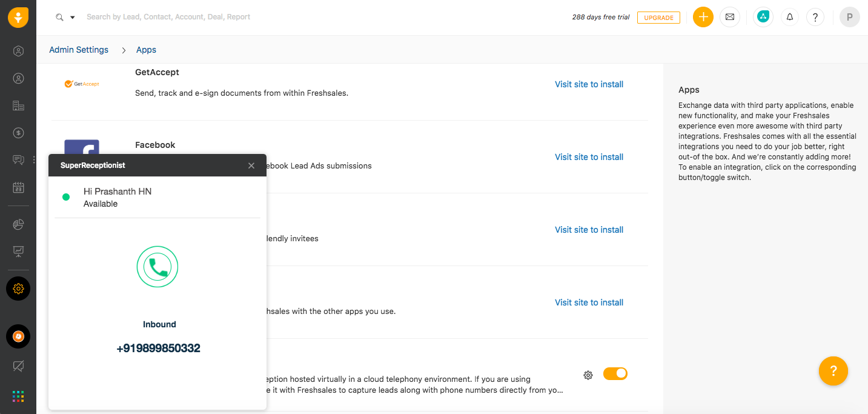The height and width of the screenshot is (414, 868).
Task: Open the profile avatar P
Action: pyautogui.click(x=849, y=17)
